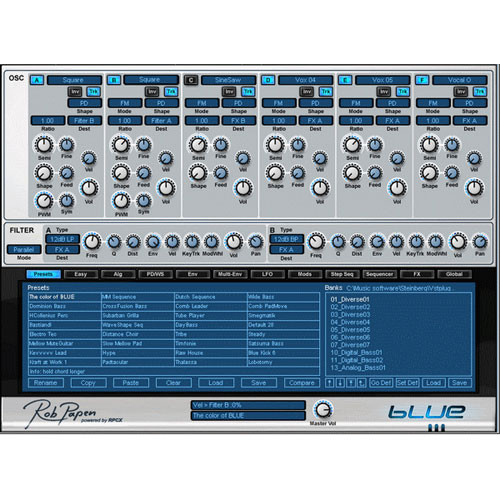500x500 pixels.
Task: Click the 'The color of BLUE' name display at bottom
Action: click(248, 416)
